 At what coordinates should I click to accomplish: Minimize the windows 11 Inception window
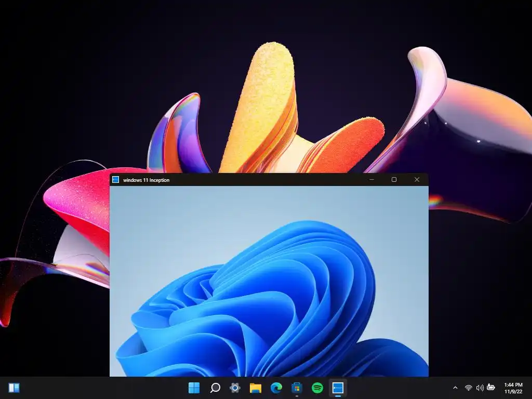click(372, 179)
